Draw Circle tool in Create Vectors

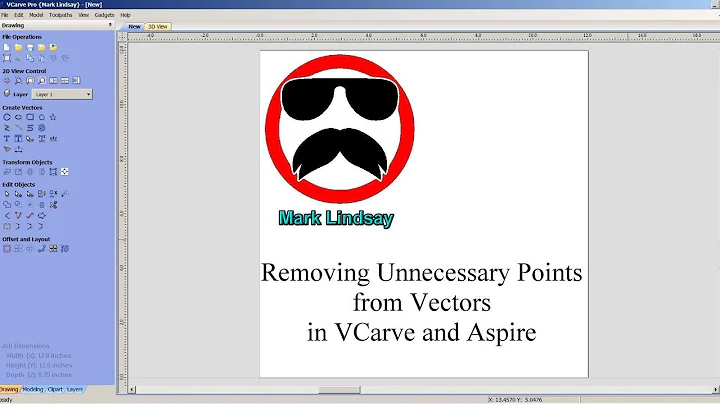pyautogui.click(x=6, y=117)
